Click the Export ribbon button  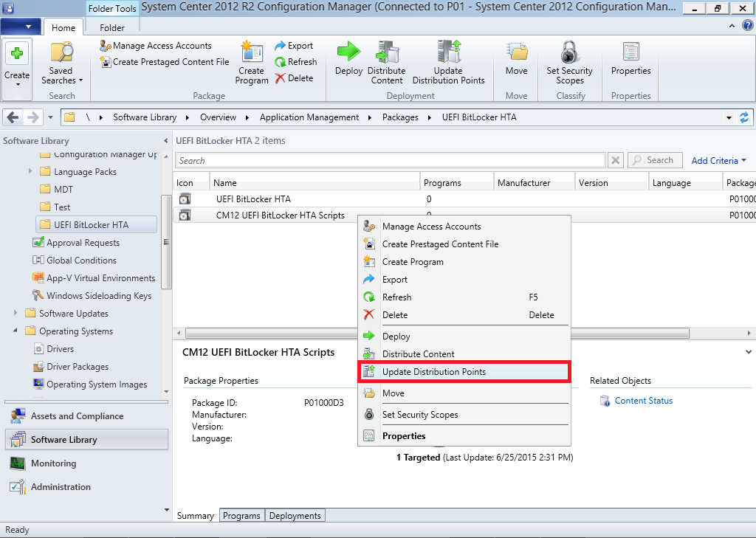point(294,46)
